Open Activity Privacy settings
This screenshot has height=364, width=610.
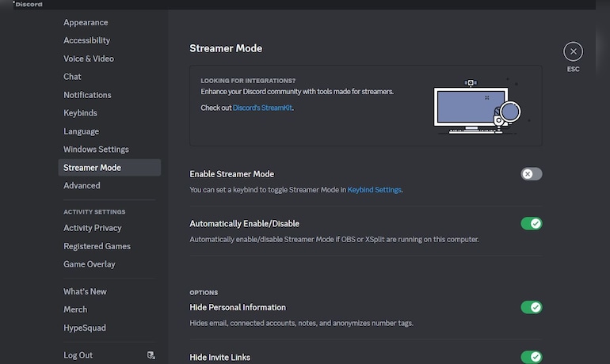tap(92, 228)
